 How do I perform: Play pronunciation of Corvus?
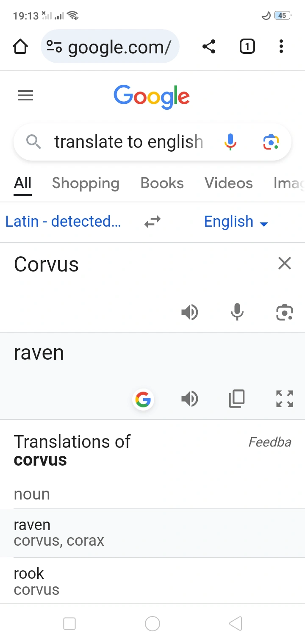pyautogui.click(x=190, y=312)
